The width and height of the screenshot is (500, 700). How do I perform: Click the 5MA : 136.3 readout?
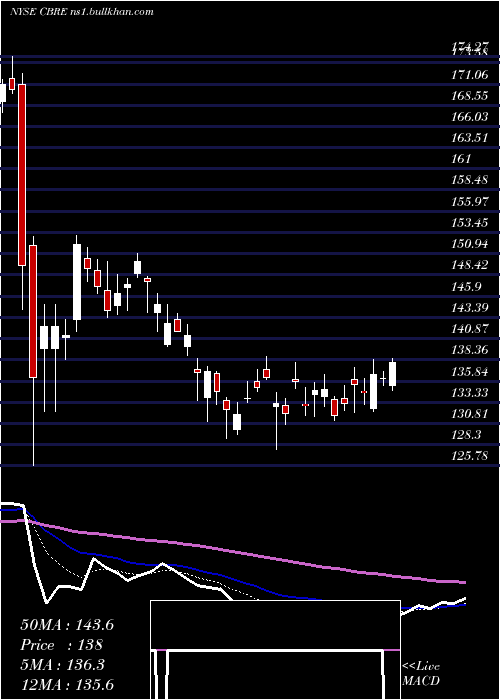click(x=62, y=665)
